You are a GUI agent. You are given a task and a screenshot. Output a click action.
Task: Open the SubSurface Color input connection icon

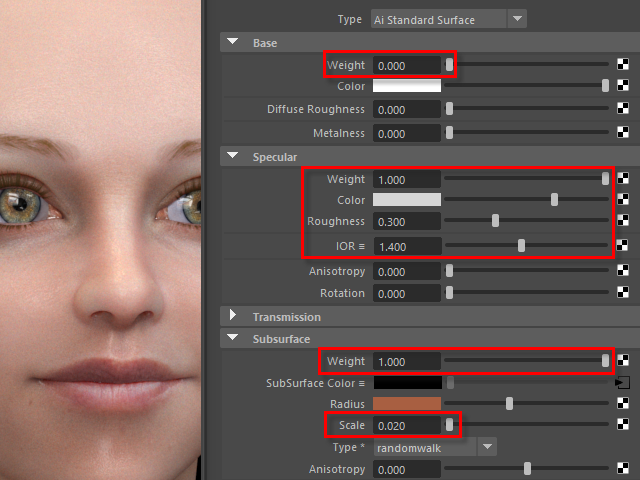coord(625,382)
